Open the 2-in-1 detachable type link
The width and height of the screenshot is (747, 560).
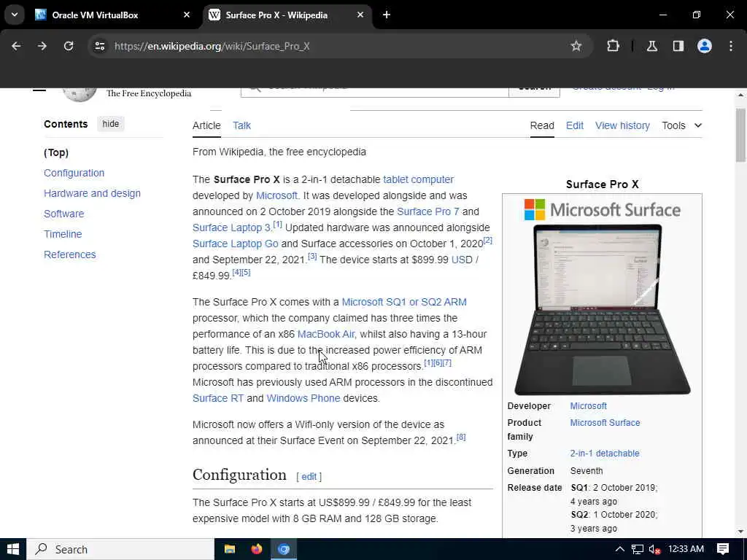coord(605,454)
